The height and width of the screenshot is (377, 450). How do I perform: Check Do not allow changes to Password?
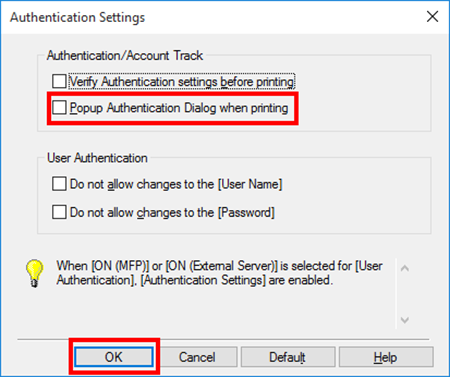pyautogui.click(x=59, y=212)
